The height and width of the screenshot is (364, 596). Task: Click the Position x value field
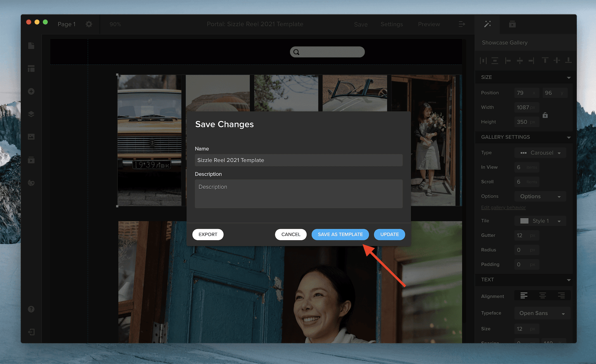[527, 93]
